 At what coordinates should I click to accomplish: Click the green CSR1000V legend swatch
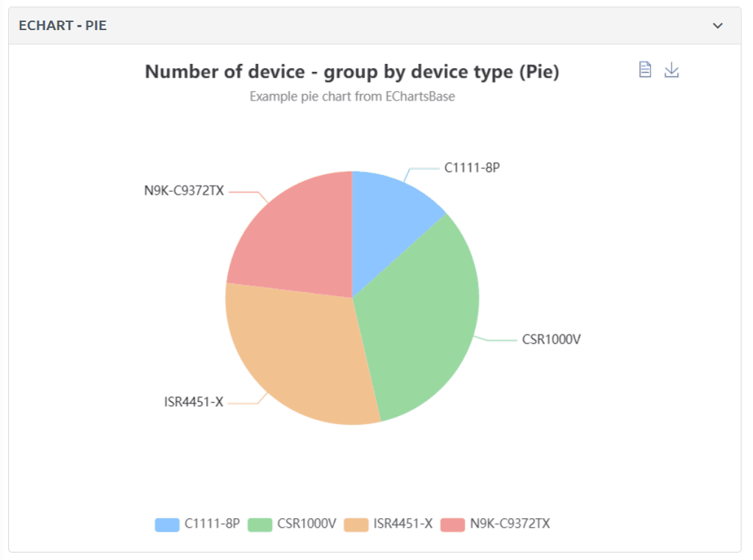pyautogui.click(x=260, y=524)
